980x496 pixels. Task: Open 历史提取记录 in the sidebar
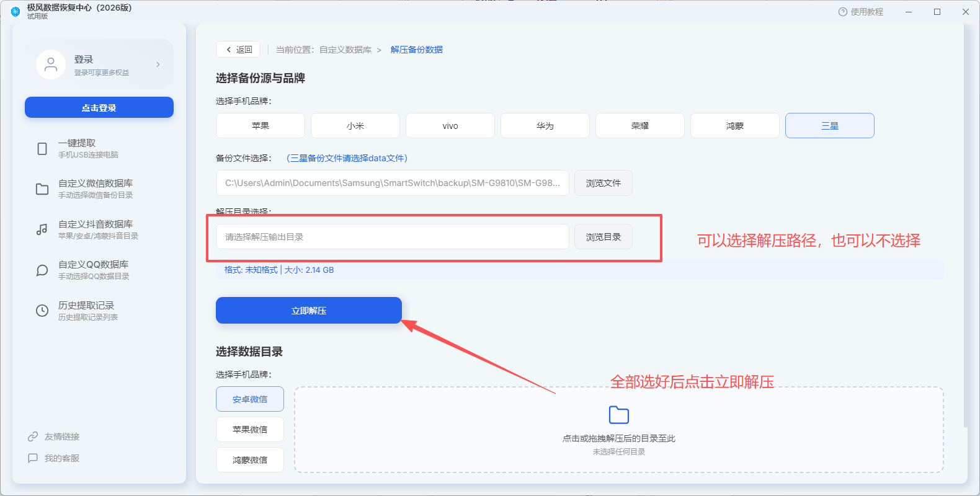pyautogui.click(x=99, y=311)
